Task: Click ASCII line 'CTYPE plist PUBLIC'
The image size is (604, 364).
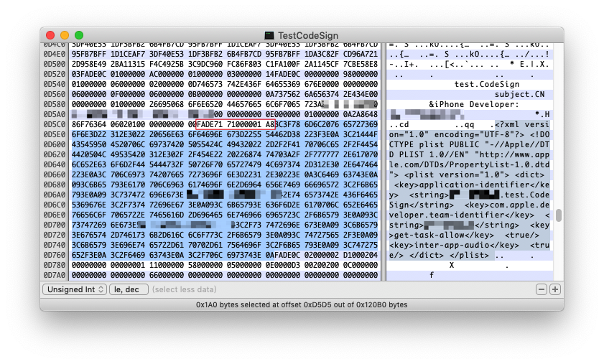Action: [469, 144]
